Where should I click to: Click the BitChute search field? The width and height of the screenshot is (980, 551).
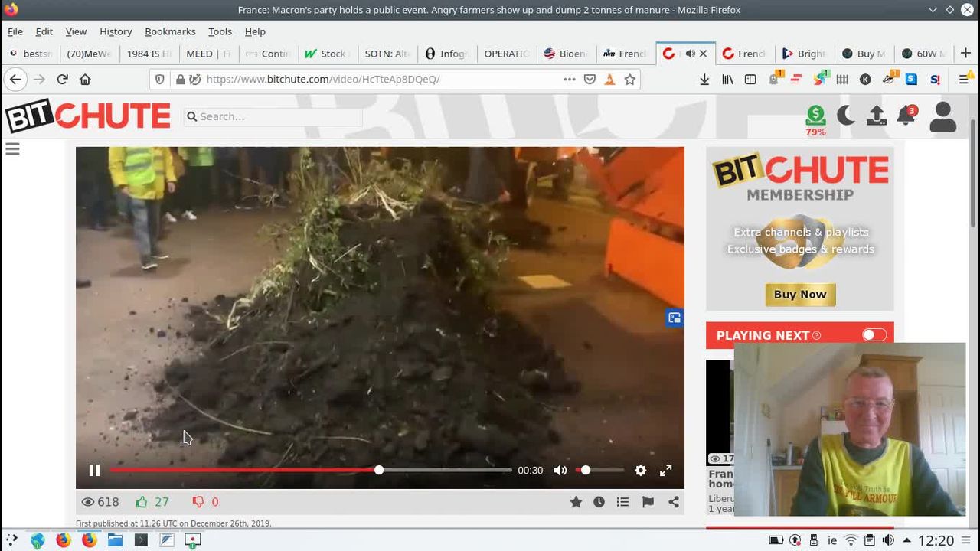pyautogui.click(x=276, y=116)
